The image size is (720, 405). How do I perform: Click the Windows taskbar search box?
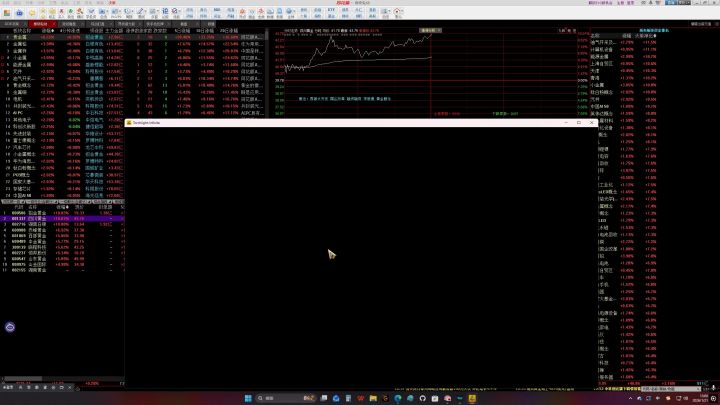(285, 398)
